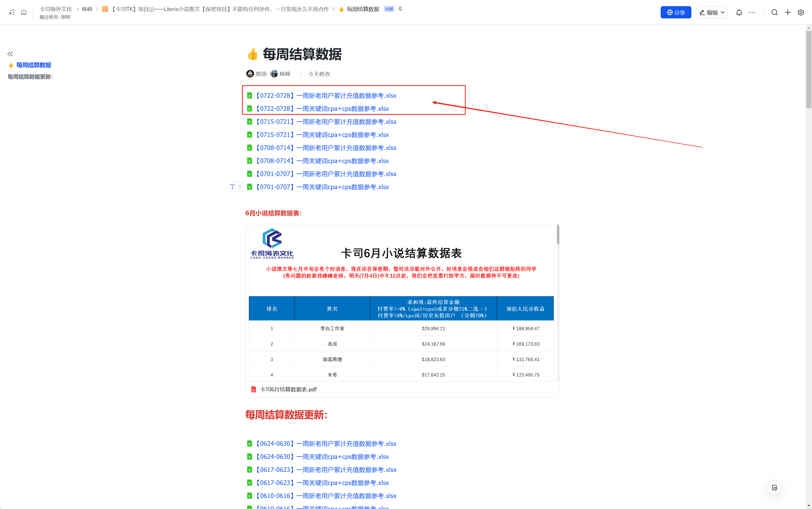Click the 最近修改: 刚刚 status text
The height and width of the screenshot is (509, 812).
click(55, 17)
